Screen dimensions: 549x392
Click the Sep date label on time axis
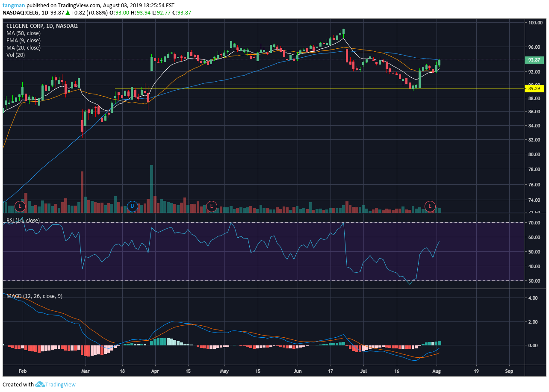tap(509, 371)
